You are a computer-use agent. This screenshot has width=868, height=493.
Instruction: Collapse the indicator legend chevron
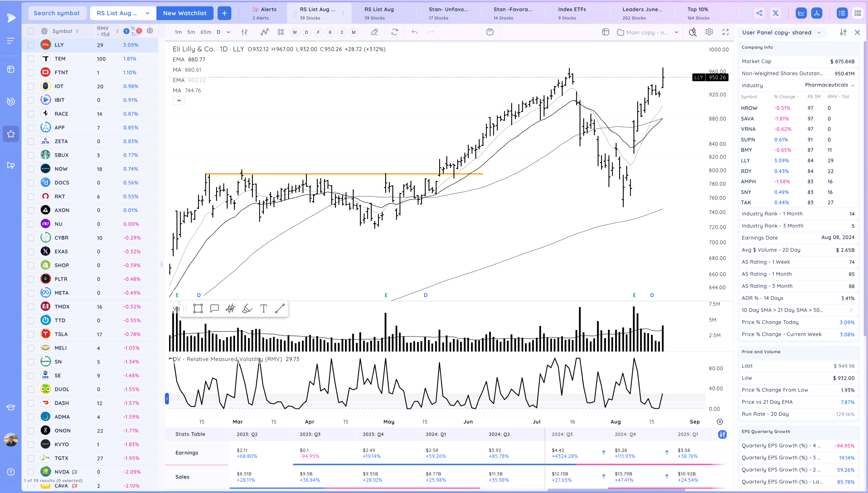(x=179, y=100)
